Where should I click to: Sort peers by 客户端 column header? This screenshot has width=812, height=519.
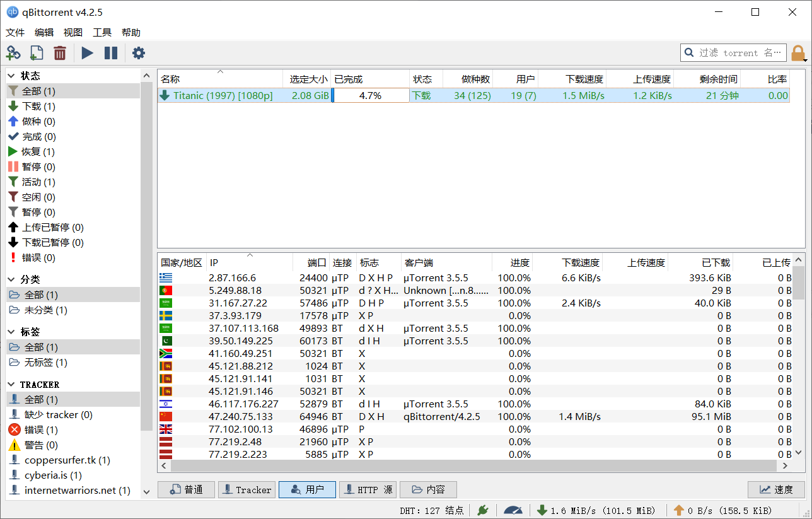point(446,263)
